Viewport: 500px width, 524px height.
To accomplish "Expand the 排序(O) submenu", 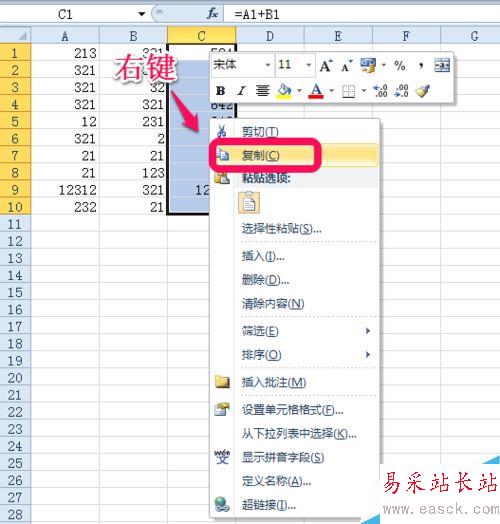I will [x=295, y=355].
